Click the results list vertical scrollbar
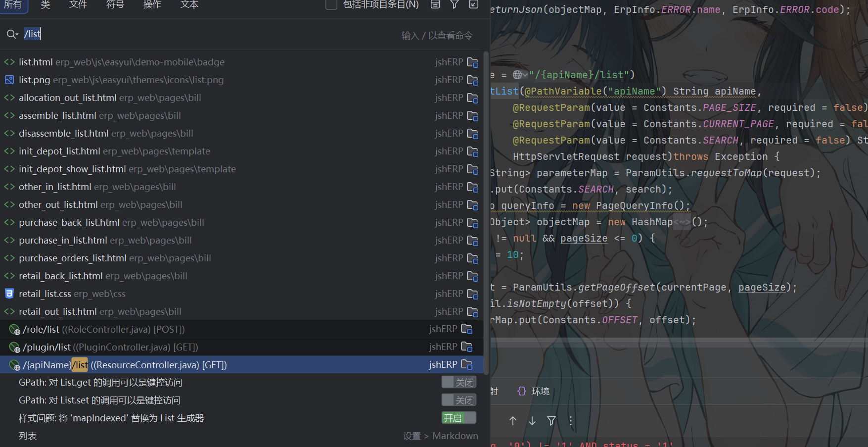Viewport: 868px width, 447px height. pyautogui.click(x=486, y=213)
